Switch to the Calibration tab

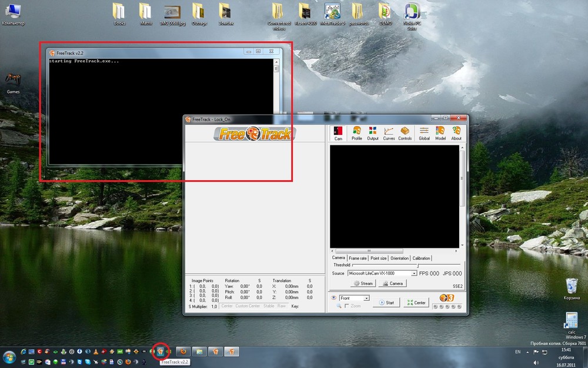[x=421, y=258]
